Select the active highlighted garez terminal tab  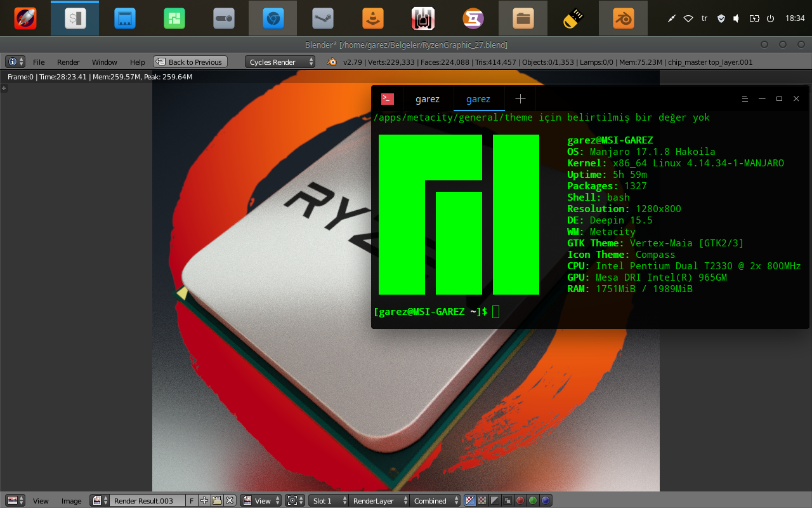pos(478,98)
